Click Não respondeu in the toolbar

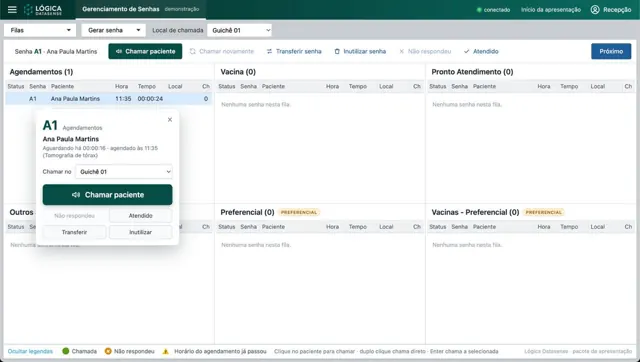[x=425, y=51]
